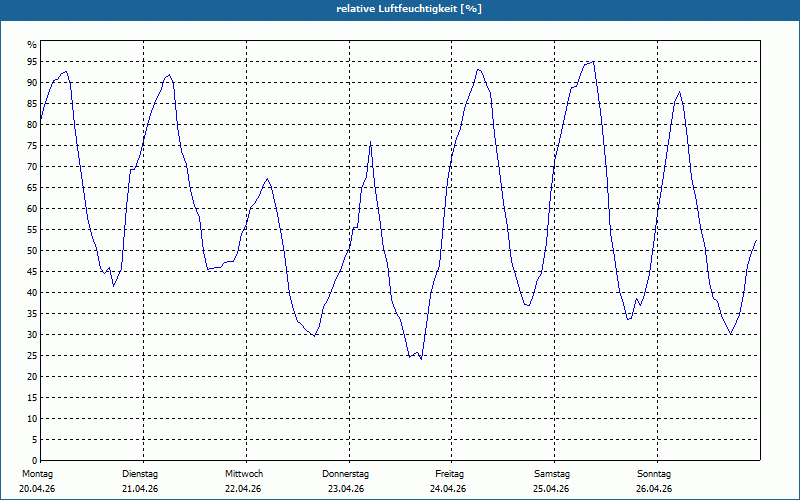Click the 'Dienstag' day label
800x500 pixels.
coord(140,474)
